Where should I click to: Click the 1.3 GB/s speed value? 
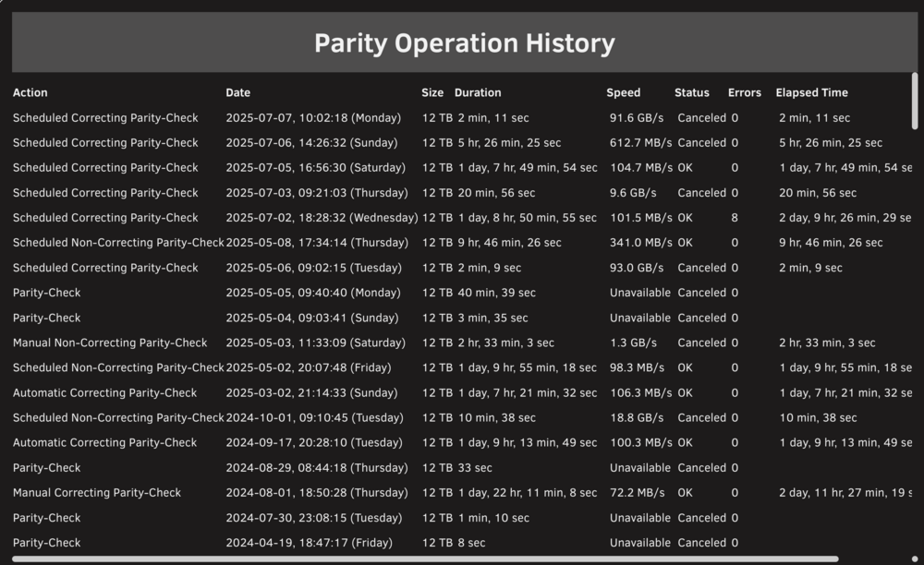[633, 343]
